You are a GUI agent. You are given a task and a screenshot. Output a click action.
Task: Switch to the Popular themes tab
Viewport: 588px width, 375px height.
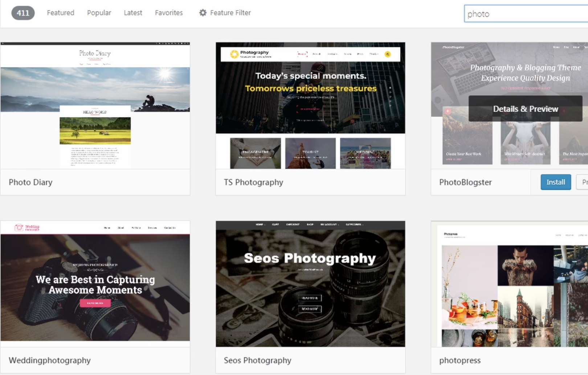point(99,13)
